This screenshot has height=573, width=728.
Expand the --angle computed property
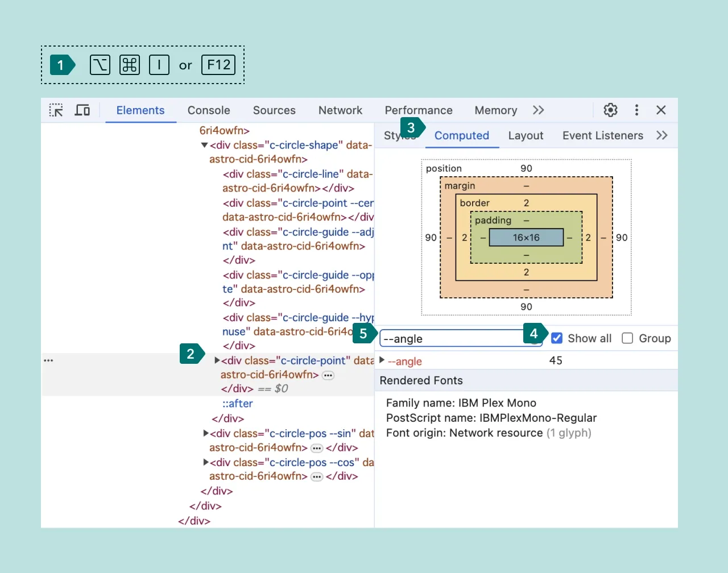[x=382, y=360]
